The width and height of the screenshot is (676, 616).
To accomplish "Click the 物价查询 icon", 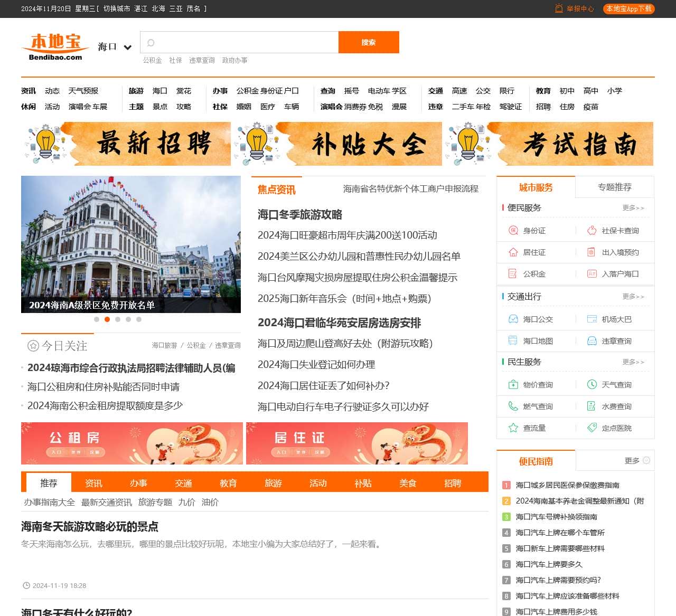I will pyautogui.click(x=513, y=385).
